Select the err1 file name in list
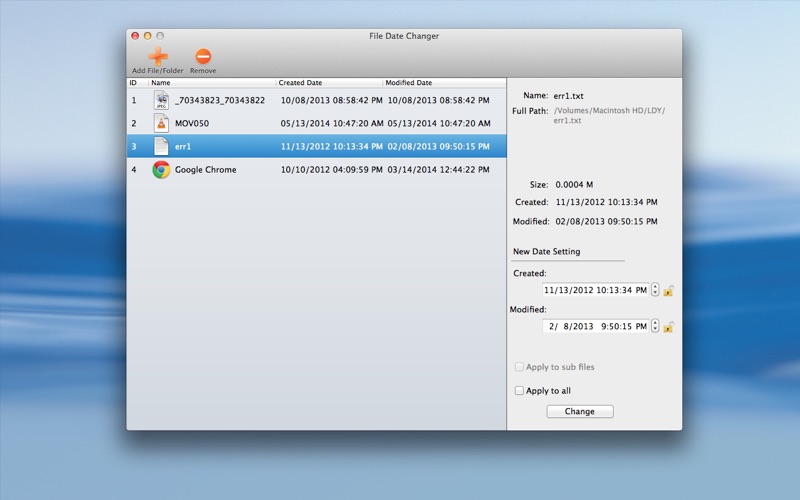 coord(183,146)
